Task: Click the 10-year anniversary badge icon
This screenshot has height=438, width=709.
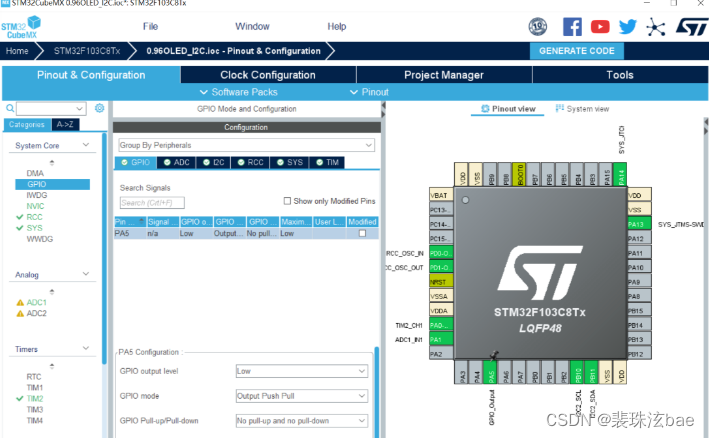Action: [538, 27]
